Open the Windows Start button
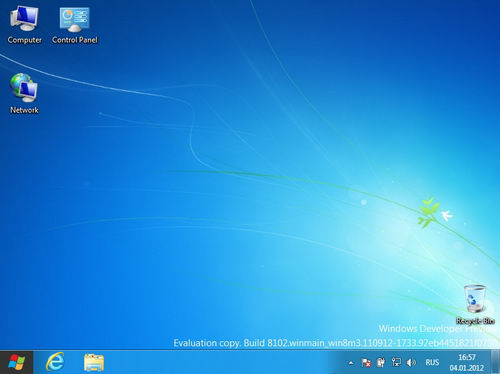The height and width of the screenshot is (374, 500). [17, 362]
